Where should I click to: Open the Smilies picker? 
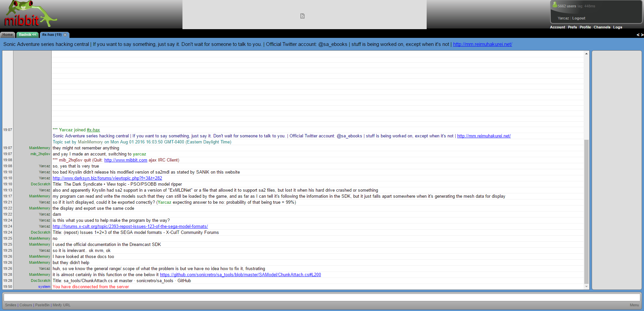[10, 305]
